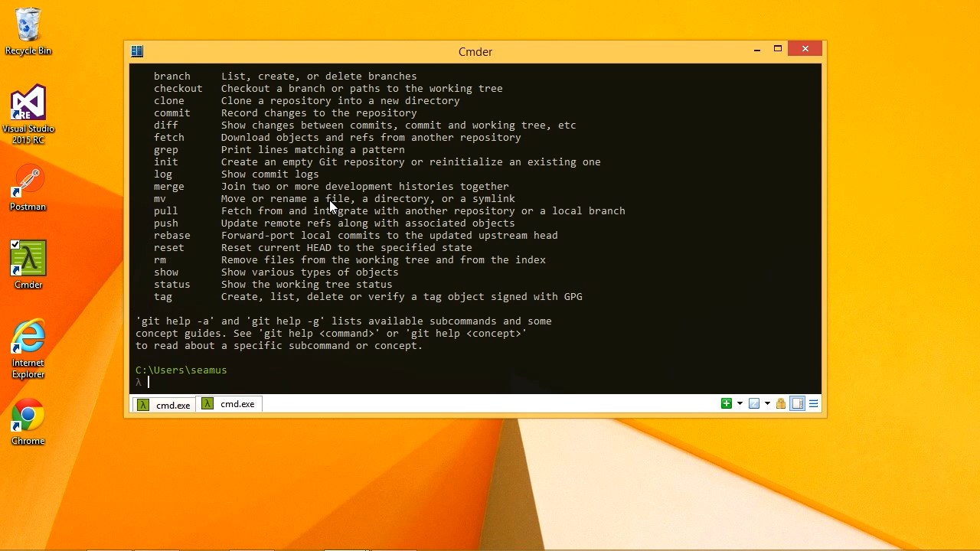Toggle the gold lock icon
The width and height of the screenshot is (980, 551).
pos(781,403)
